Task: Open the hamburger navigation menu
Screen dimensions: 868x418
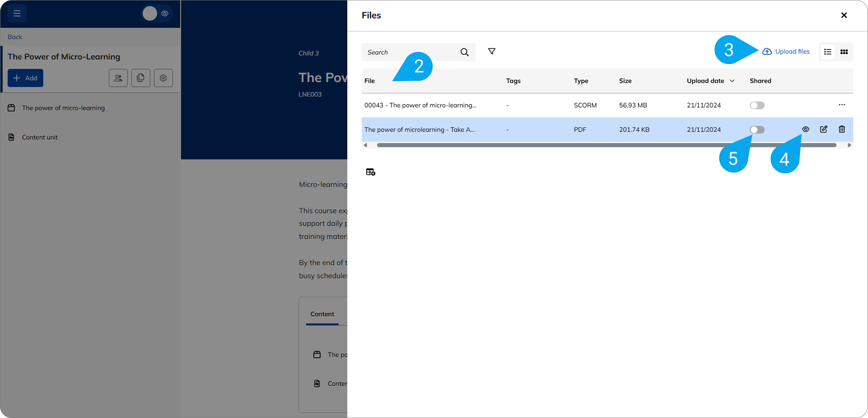Action: (x=17, y=14)
